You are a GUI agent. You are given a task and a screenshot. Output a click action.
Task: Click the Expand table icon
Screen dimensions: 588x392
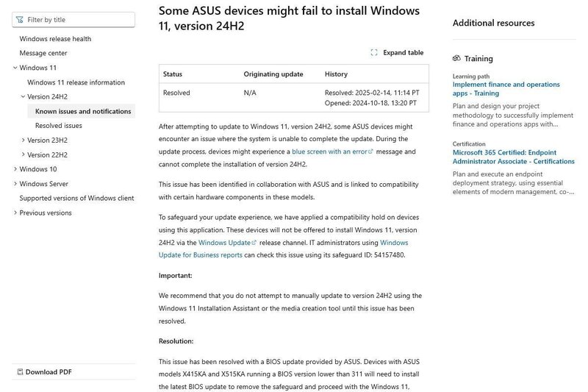coord(373,52)
